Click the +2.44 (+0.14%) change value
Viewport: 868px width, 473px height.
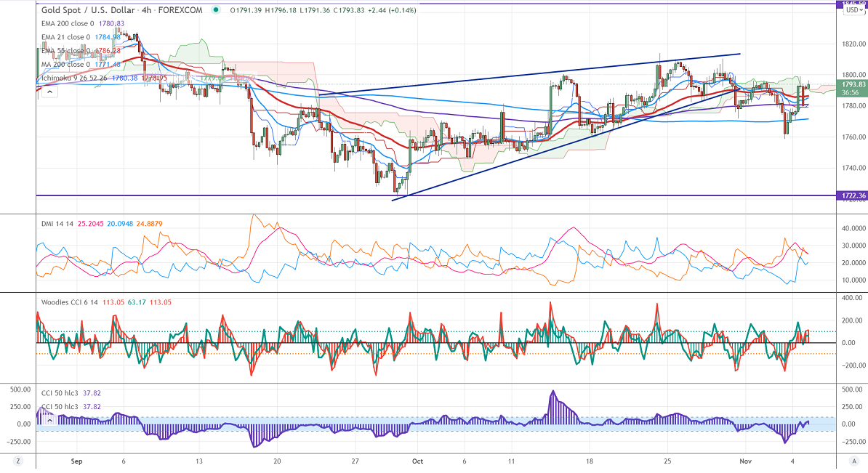pyautogui.click(x=391, y=10)
